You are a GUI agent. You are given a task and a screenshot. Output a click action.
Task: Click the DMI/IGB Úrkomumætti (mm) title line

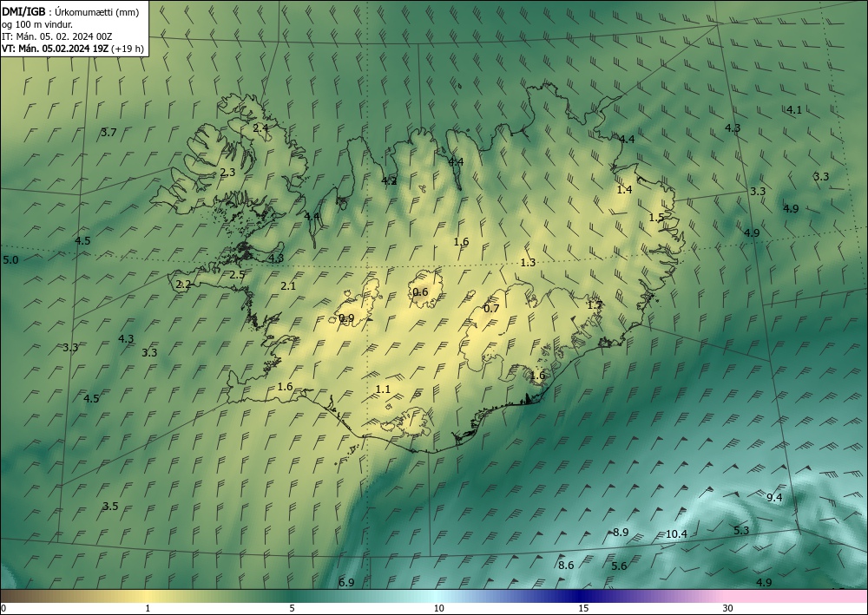click(70, 12)
